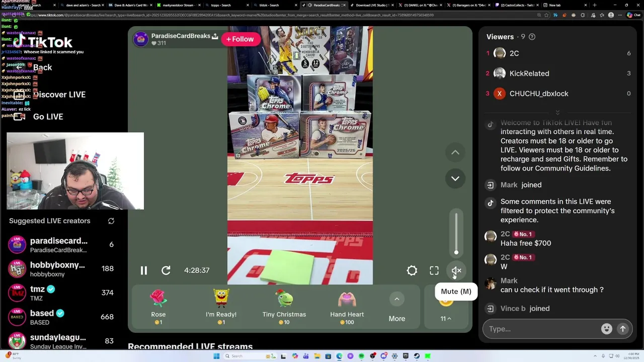Click the streamer webcam overlay thumbnail
Viewport: 644px width, 362px height.
(75, 171)
